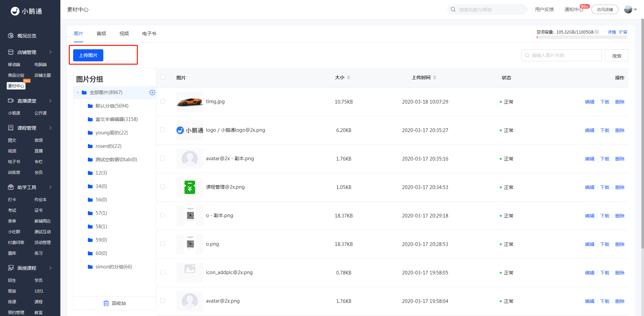Click the storage capacity help icon
644x316 pixels.
(x=597, y=32)
